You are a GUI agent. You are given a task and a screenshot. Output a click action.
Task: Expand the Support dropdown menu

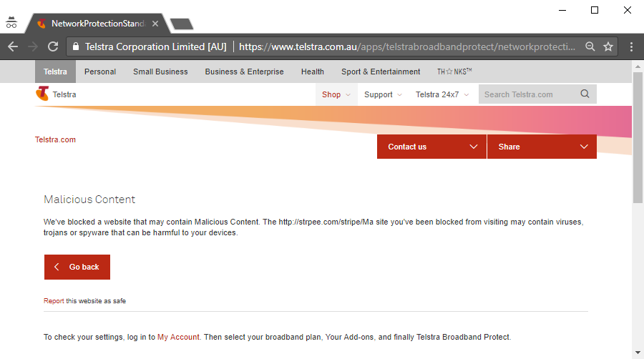coord(383,94)
